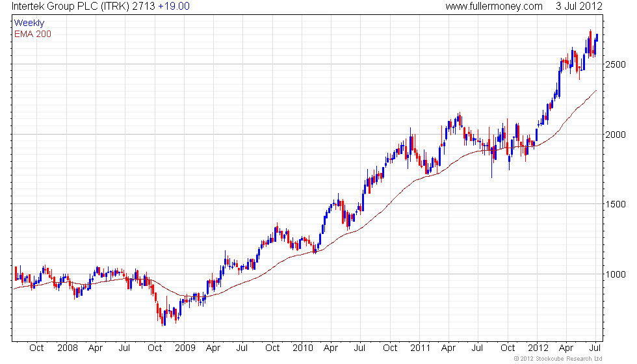Image resolution: width=637 pixels, height=364 pixels.
Task: Open the www.fullermoney.com website text
Action: point(494,6)
